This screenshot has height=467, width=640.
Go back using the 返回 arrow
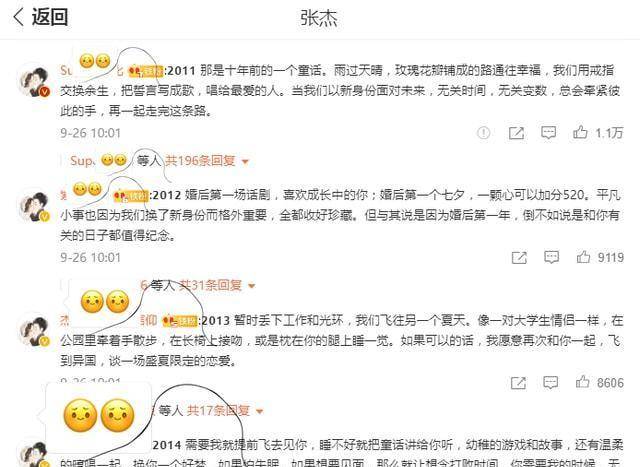(x=18, y=18)
